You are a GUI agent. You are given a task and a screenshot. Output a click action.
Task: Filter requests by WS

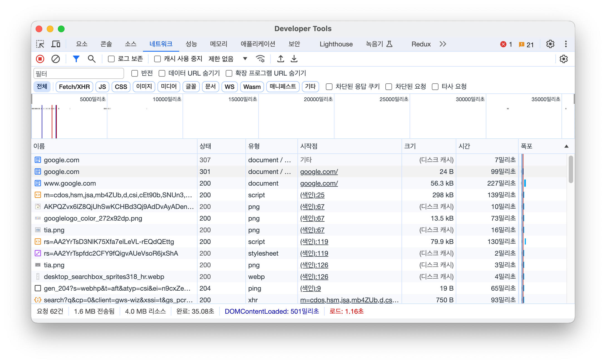[x=230, y=87]
